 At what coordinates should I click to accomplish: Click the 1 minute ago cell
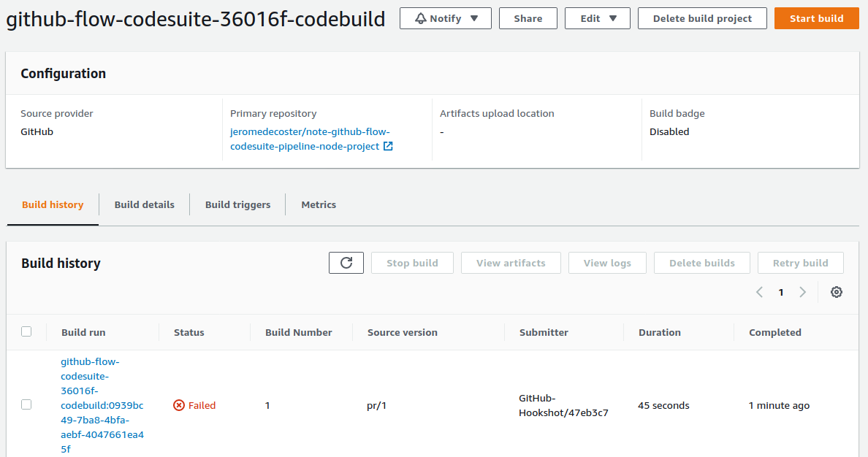pyautogui.click(x=779, y=406)
